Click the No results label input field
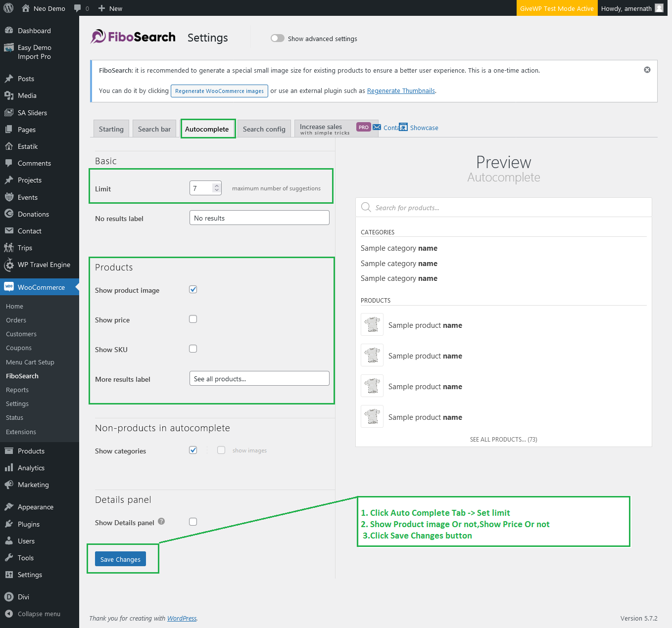The image size is (672, 628). pyautogui.click(x=259, y=218)
